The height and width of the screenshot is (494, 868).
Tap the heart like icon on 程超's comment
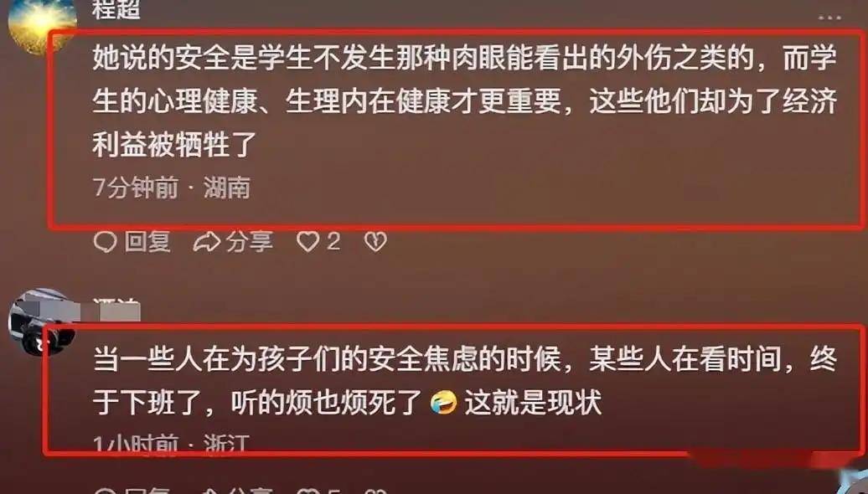pos(307,242)
